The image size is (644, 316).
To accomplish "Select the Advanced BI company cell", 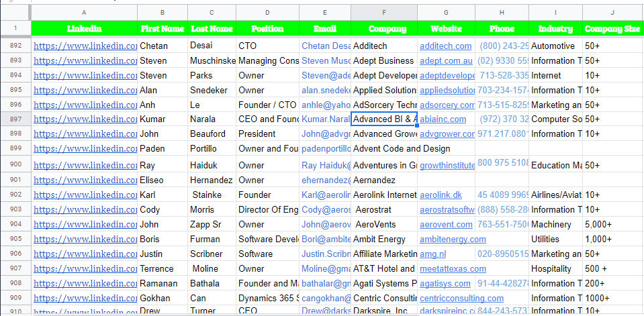I will [384, 119].
